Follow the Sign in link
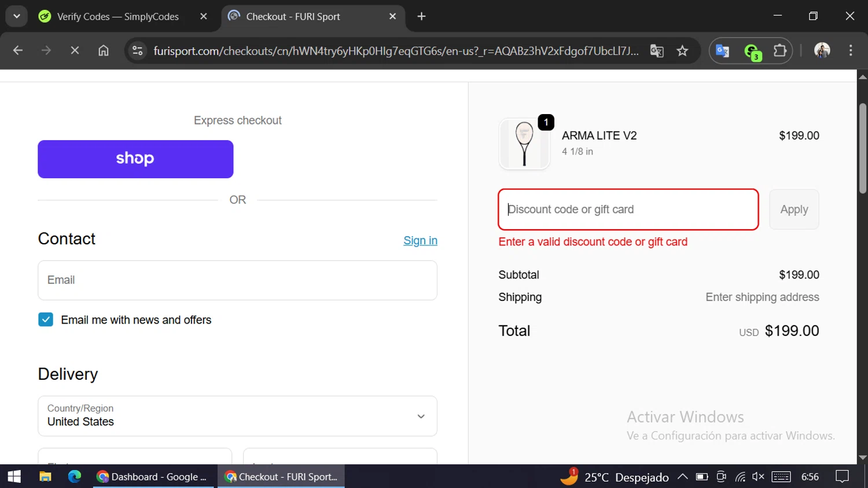 [x=420, y=241]
